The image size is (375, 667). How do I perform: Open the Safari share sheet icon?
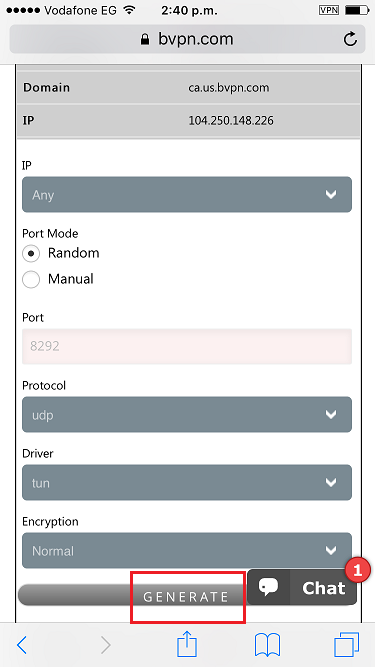[187, 644]
